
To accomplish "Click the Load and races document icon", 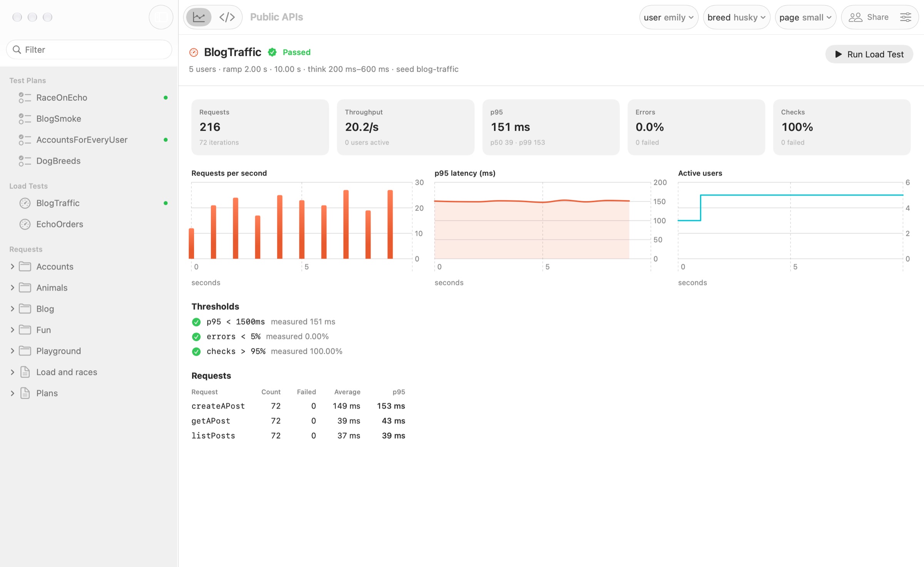I will [25, 372].
